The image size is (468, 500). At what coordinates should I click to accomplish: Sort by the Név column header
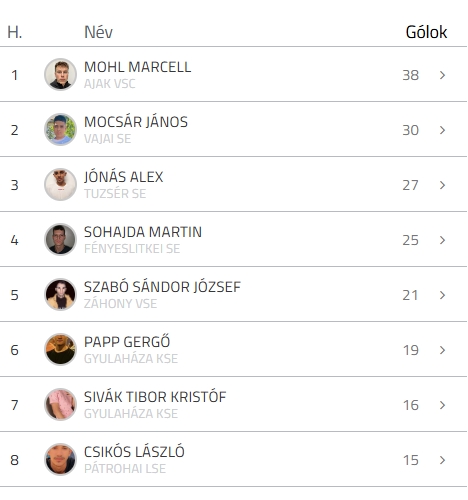98,32
